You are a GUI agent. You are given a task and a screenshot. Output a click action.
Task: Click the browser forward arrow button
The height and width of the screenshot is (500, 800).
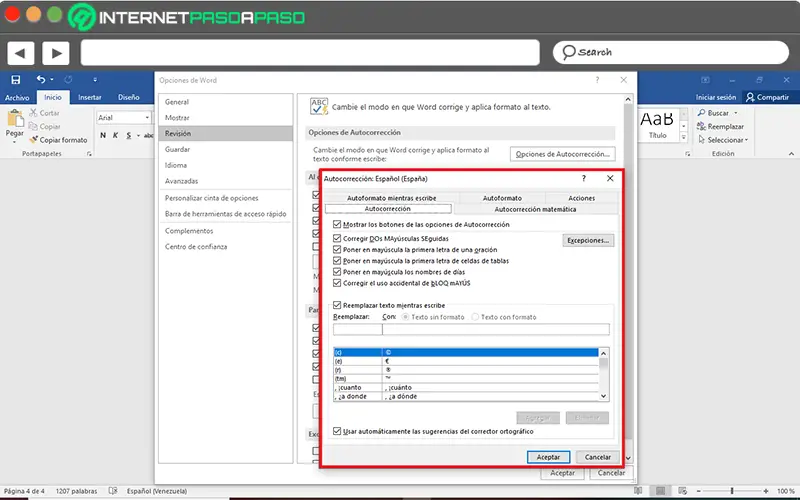[56, 53]
